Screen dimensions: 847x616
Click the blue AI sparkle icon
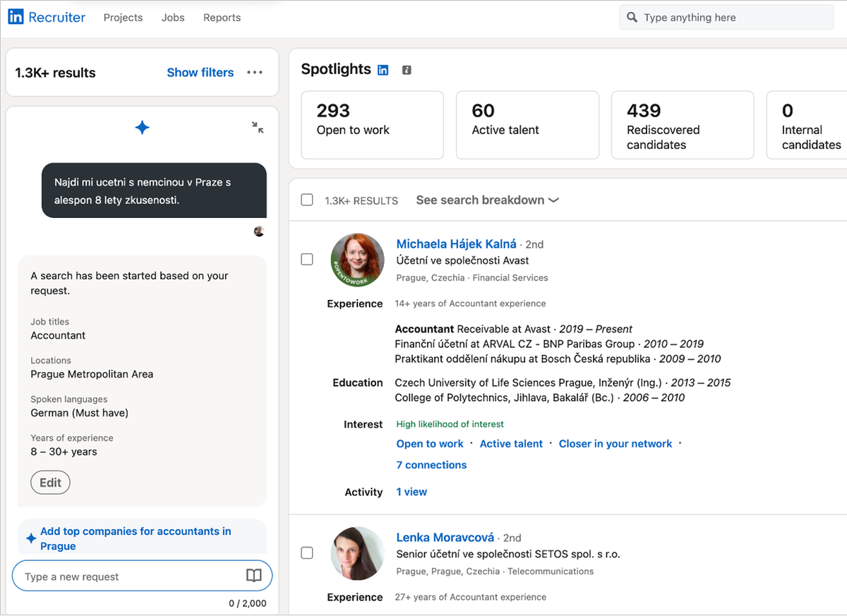click(142, 128)
